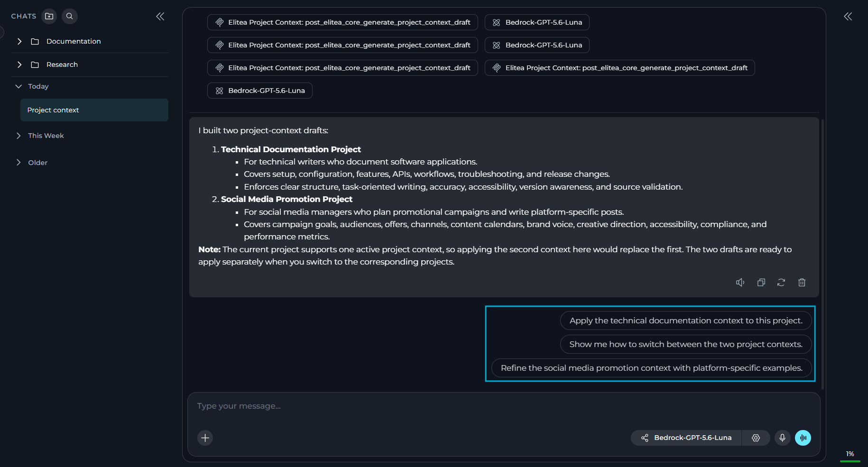Viewport: 868px width, 467px height.
Task: Click inside the Type your message field
Action: click(504, 406)
